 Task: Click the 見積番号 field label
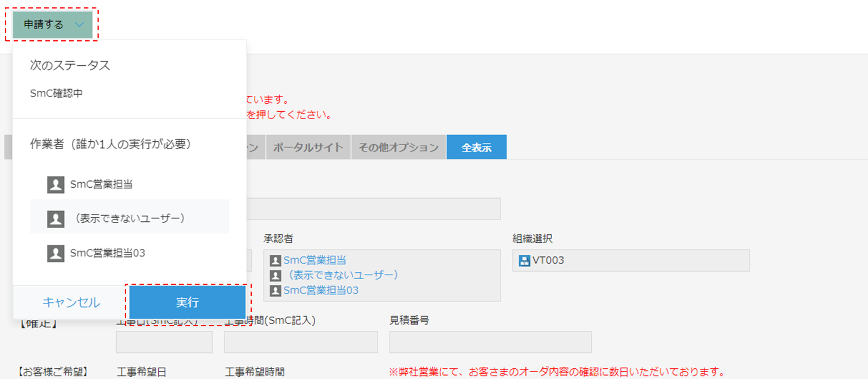(x=409, y=321)
